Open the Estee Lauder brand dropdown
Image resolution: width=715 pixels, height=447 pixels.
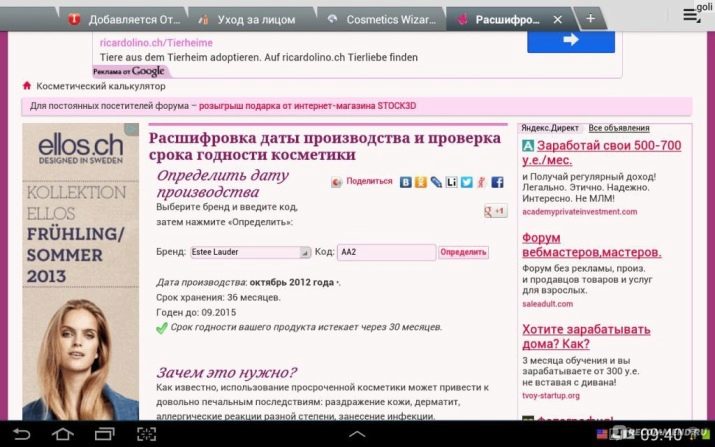(x=242, y=252)
